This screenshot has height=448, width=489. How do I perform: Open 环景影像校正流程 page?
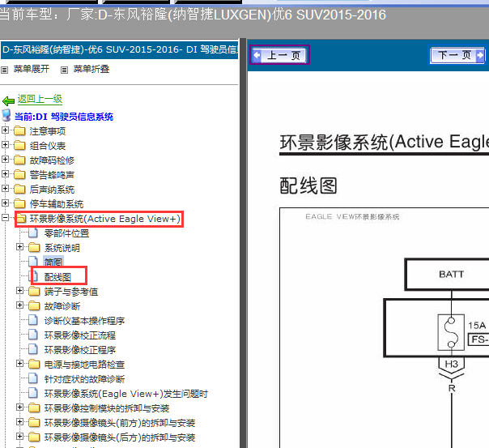coord(80,335)
